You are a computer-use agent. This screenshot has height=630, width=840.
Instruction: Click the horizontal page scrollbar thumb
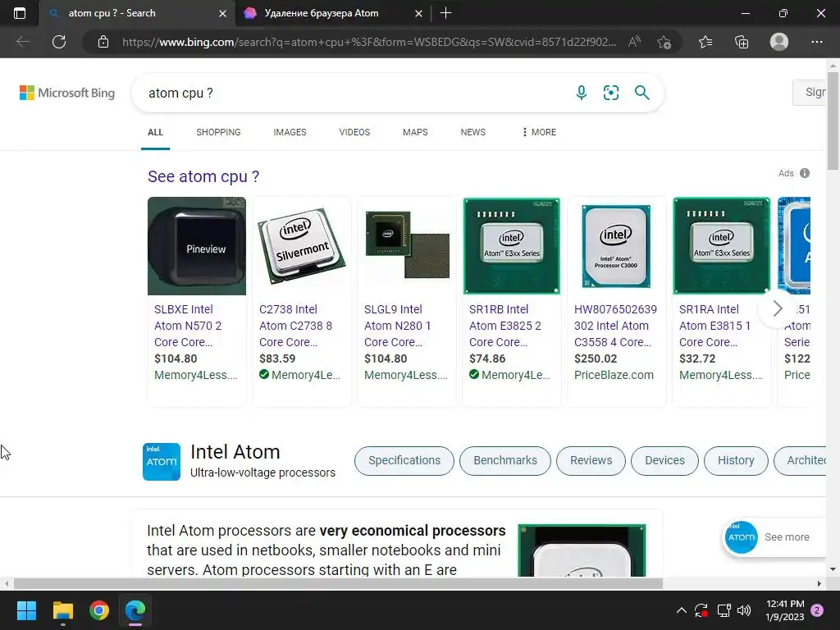(338, 583)
